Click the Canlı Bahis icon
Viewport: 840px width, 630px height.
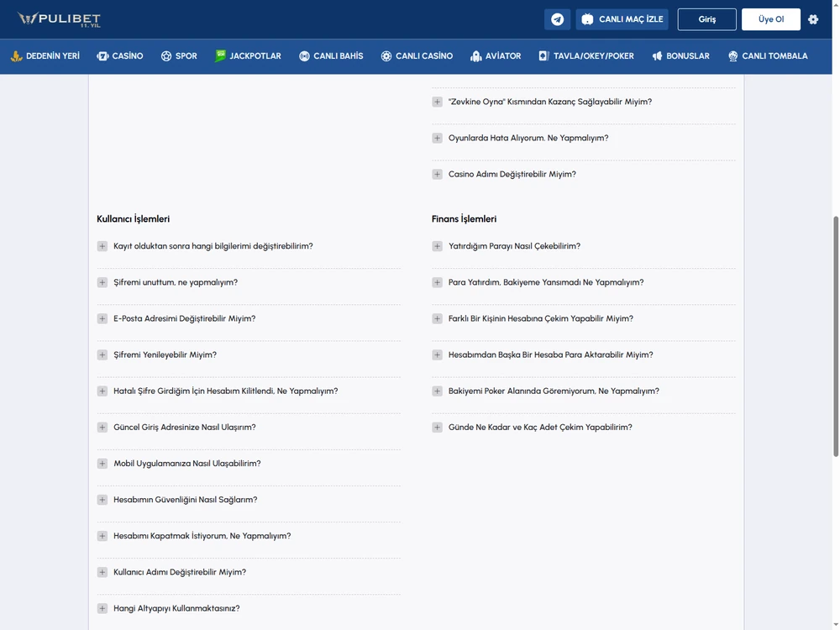pos(304,55)
